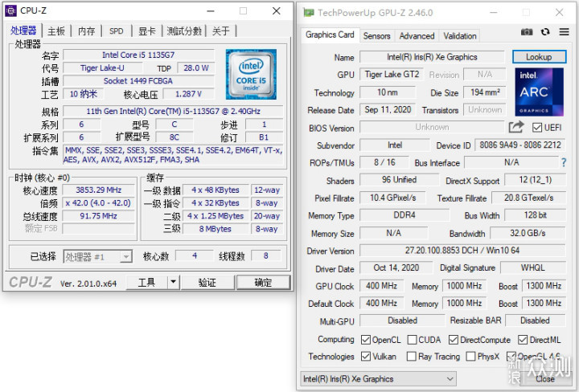Click the BIOS export share icon

[x=516, y=127]
